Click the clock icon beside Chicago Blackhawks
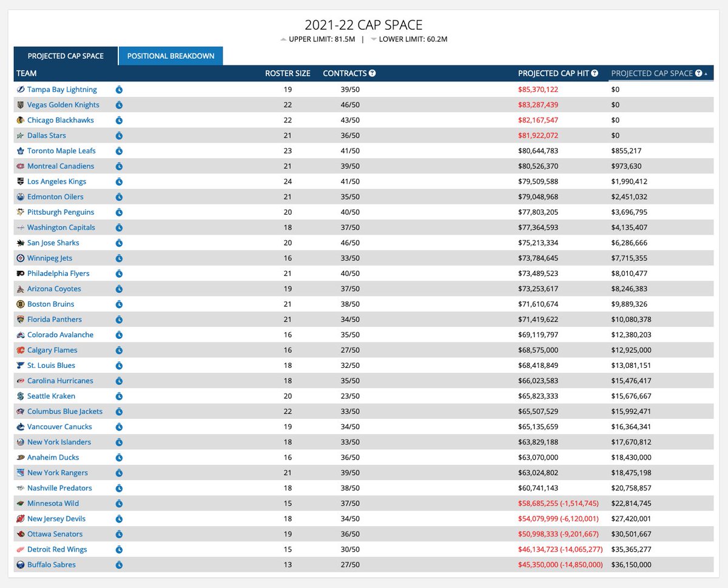Viewport: 728px width, 588px height. tap(119, 120)
